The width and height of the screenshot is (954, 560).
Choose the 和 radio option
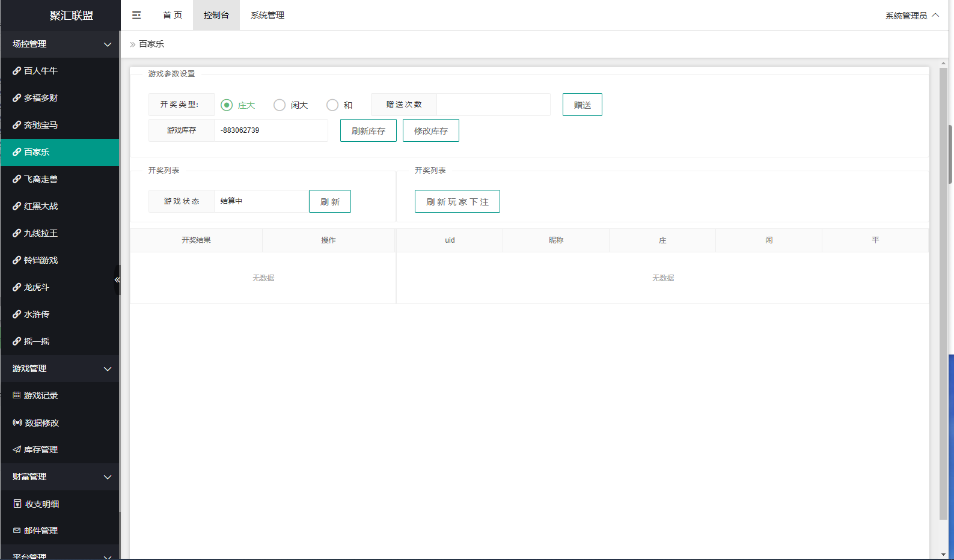pos(332,105)
